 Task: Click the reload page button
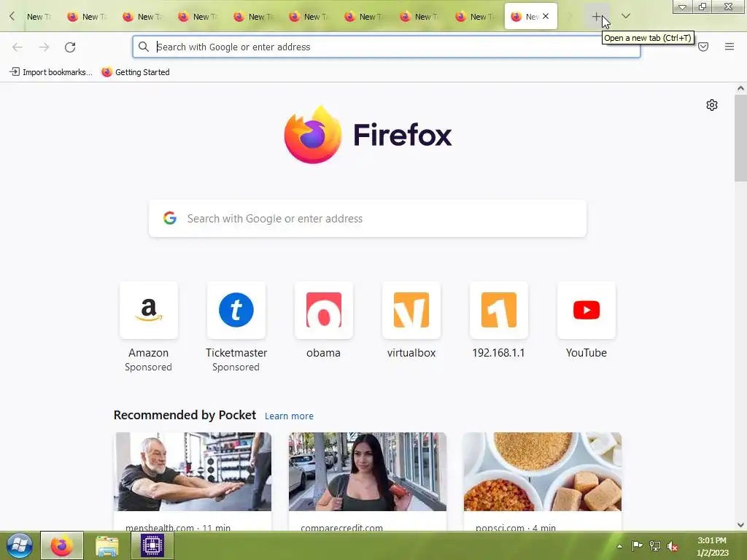(x=70, y=47)
